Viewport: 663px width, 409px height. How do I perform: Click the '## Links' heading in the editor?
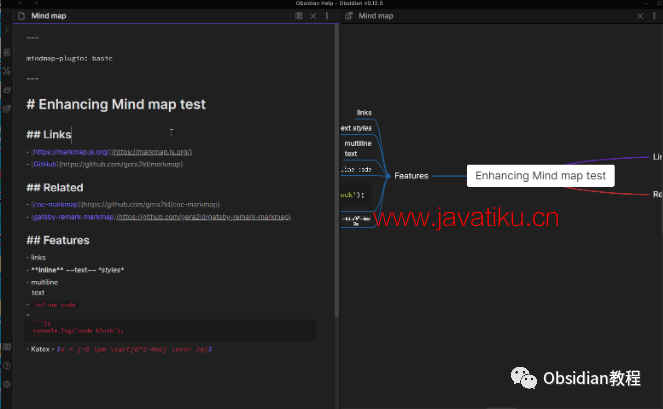(49, 135)
